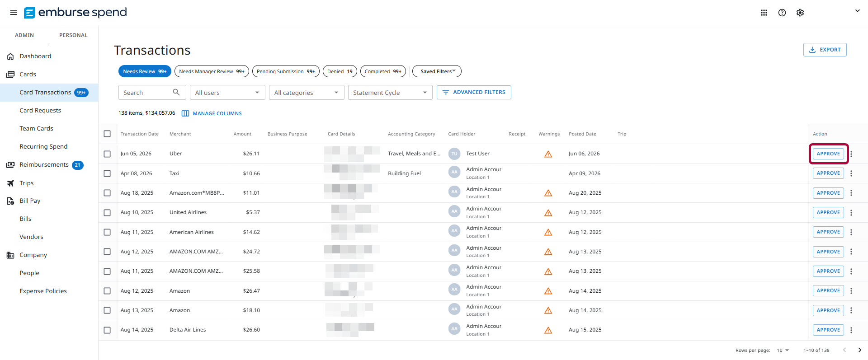868x360 pixels.
Task: Click the Bill Pay sidebar icon
Action: pos(10,201)
